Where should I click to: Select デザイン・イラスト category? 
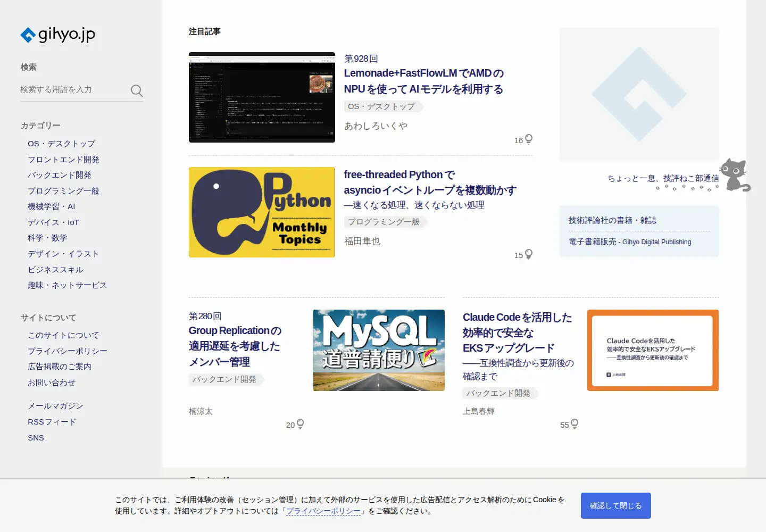coord(63,254)
